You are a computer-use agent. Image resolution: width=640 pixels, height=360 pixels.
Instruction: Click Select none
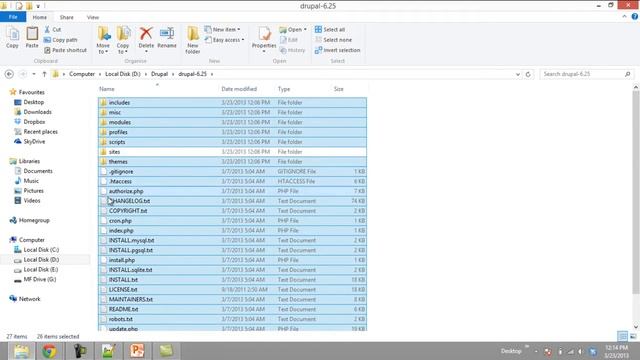333,40
